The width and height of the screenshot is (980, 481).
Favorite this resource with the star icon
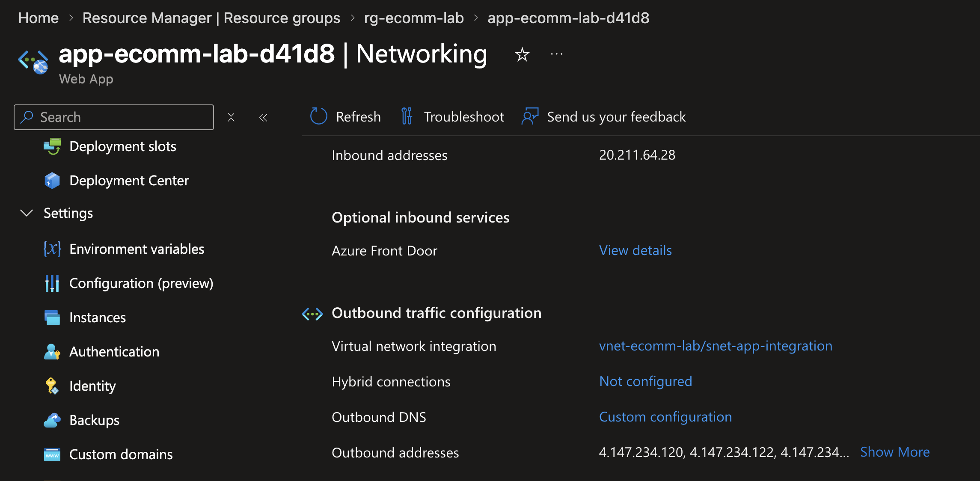pyautogui.click(x=522, y=55)
